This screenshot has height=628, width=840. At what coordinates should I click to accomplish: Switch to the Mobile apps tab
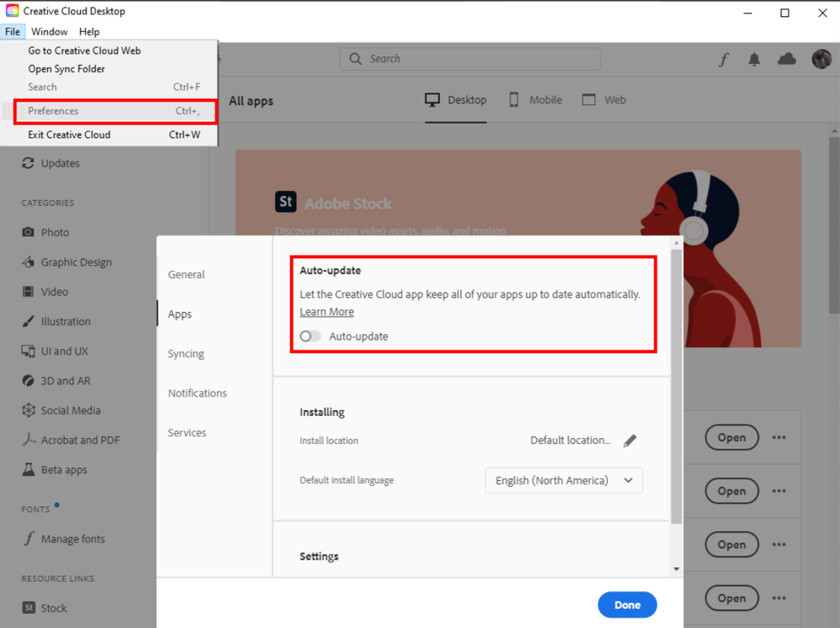[x=535, y=100]
